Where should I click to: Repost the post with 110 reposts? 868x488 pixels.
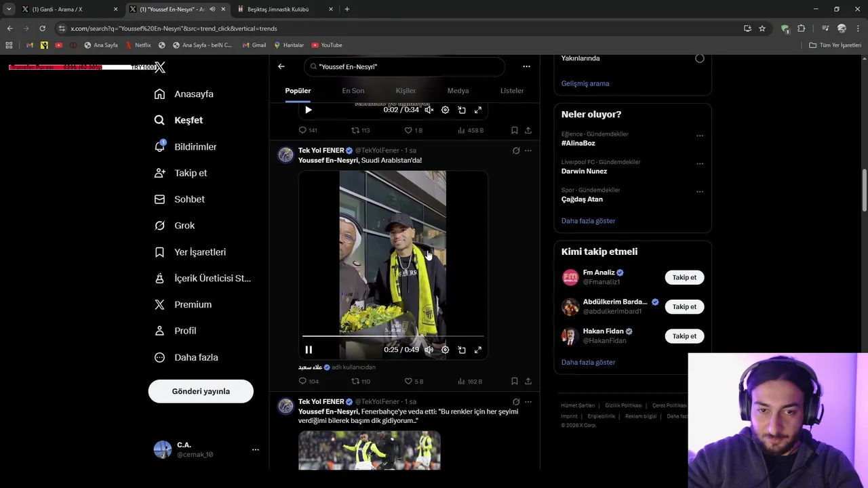tap(361, 382)
